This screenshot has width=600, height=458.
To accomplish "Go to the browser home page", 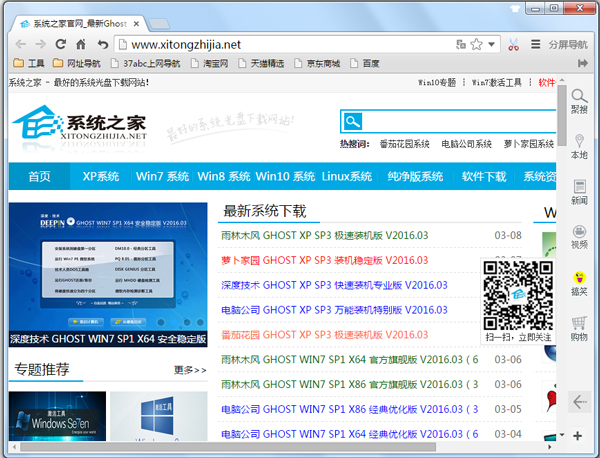I will point(82,44).
